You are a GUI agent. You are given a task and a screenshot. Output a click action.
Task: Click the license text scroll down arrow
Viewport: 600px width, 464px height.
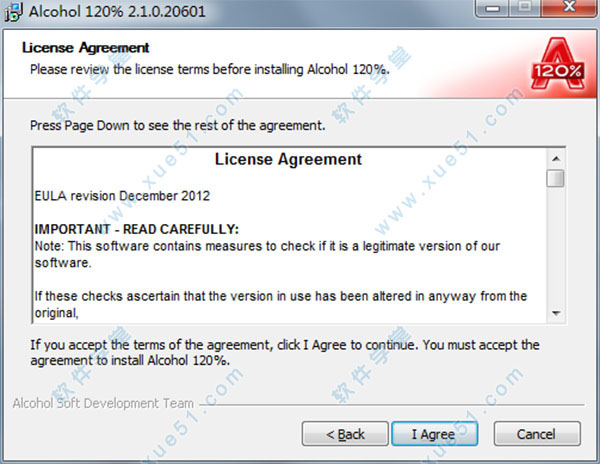coord(556,313)
